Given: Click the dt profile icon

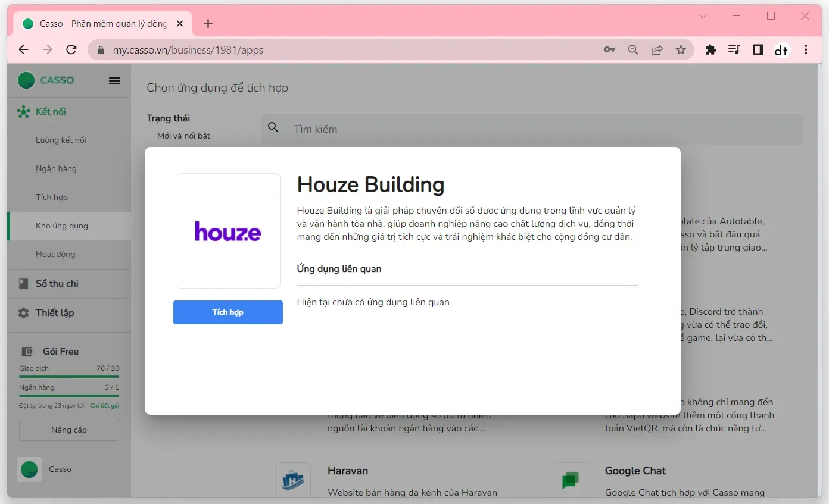Looking at the screenshot, I should 781,50.
